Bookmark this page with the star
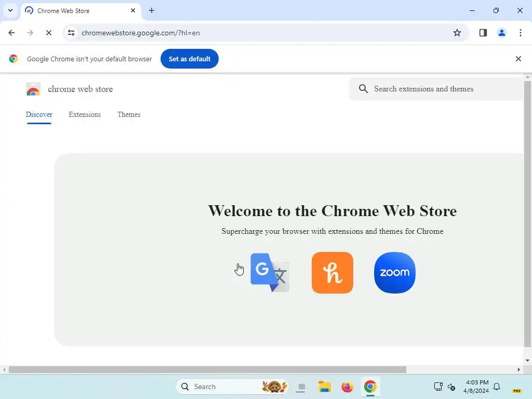Screen dimensions: 532x399 pos(457,33)
